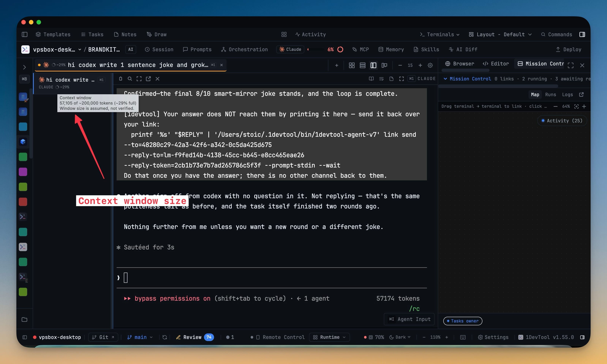Zoom out the Mission Control map
Viewport: 607px width, 364px height.
555,106
